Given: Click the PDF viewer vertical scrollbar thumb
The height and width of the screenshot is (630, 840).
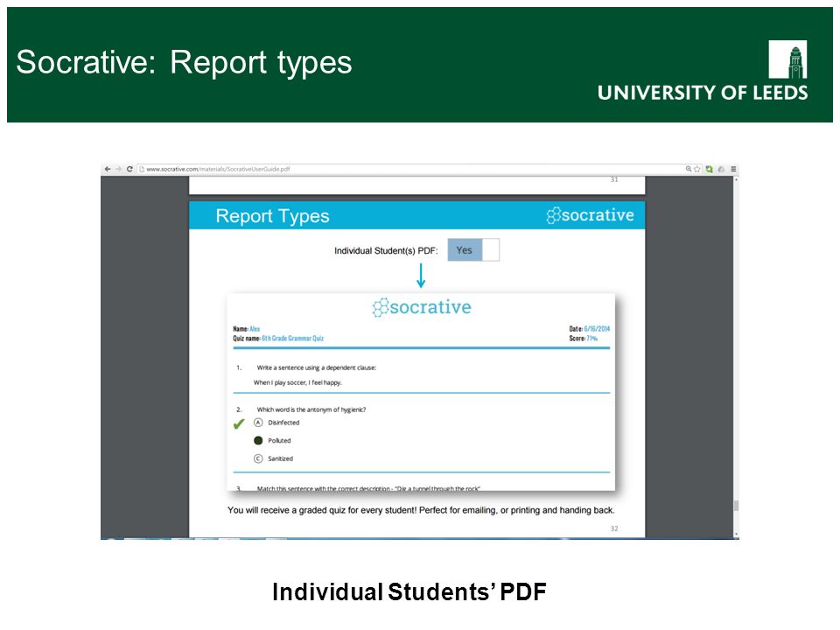Looking at the screenshot, I should [x=736, y=505].
